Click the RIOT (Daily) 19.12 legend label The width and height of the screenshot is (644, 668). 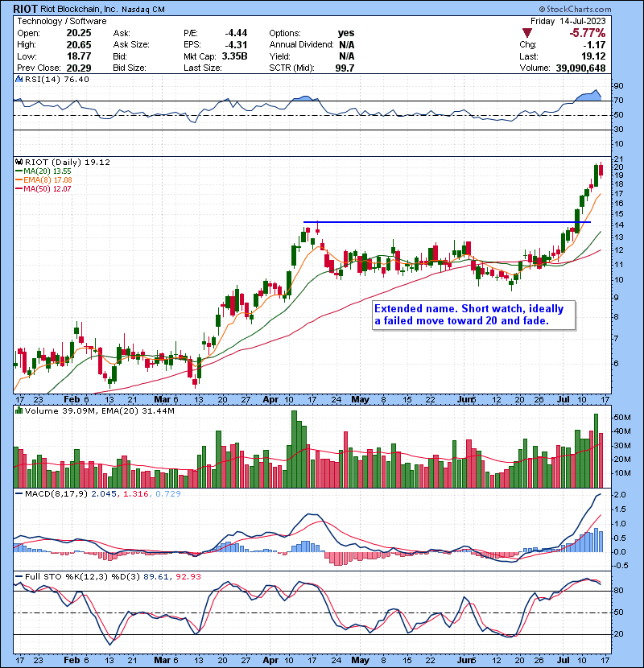[68, 162]
